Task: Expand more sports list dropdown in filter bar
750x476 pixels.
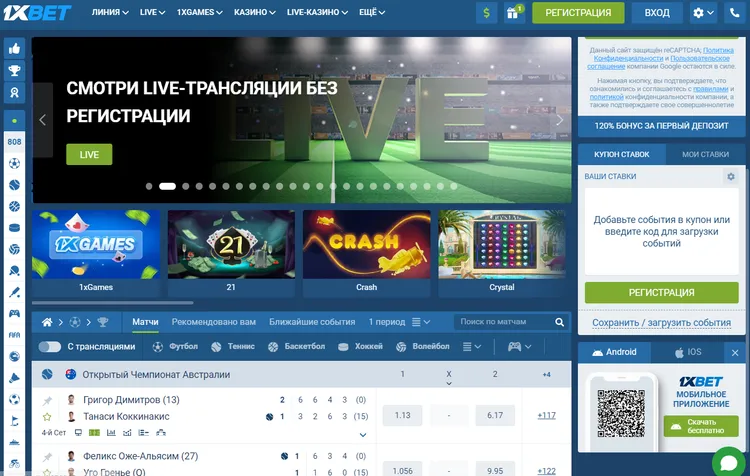Action: [472, 347]
